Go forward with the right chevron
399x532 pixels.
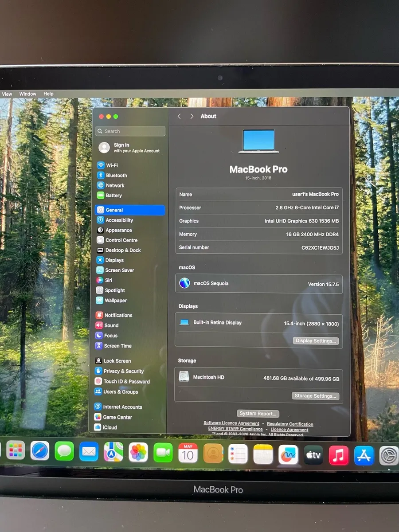(x=192, y=116)
